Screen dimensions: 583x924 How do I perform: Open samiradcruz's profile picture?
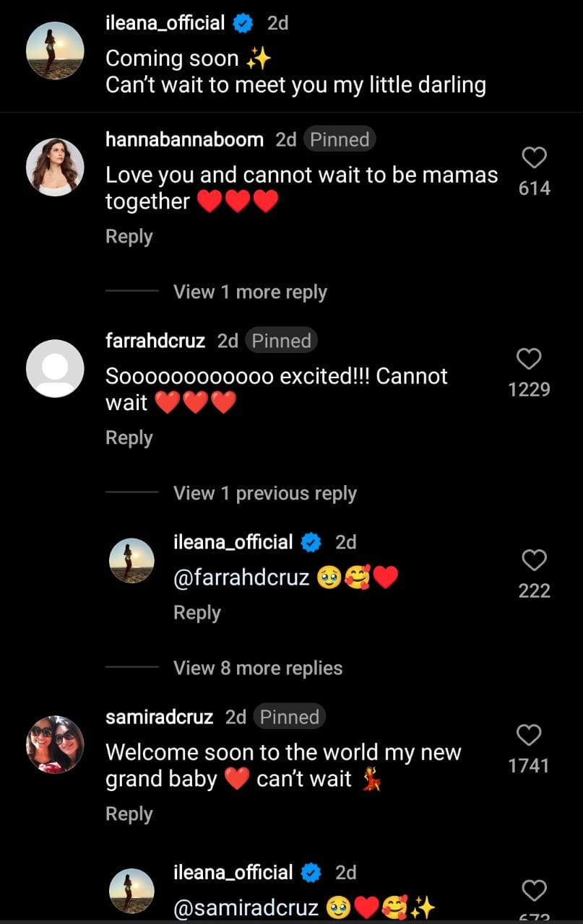55,744
